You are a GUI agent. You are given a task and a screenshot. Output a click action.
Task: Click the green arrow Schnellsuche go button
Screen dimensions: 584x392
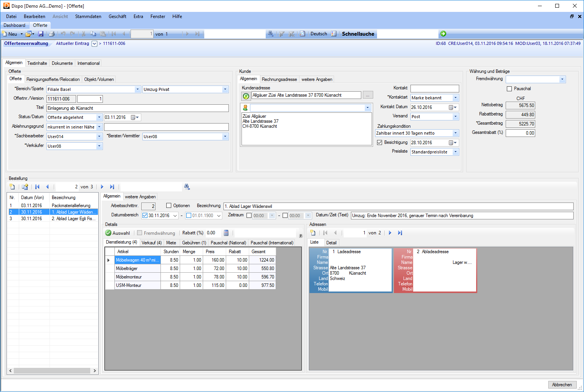pyautogui.click(x=443, y=34)
